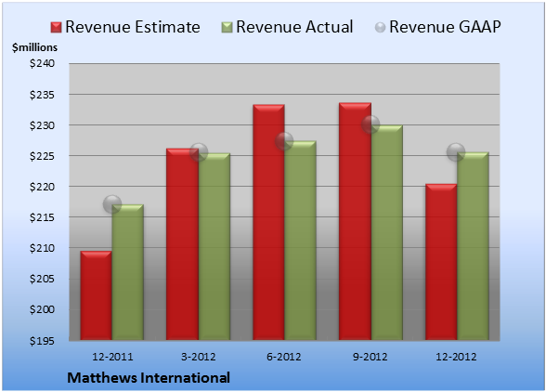Select the red estimate bar for 6-2012
This screenshot has height=392, width=546.
[269, 222]
